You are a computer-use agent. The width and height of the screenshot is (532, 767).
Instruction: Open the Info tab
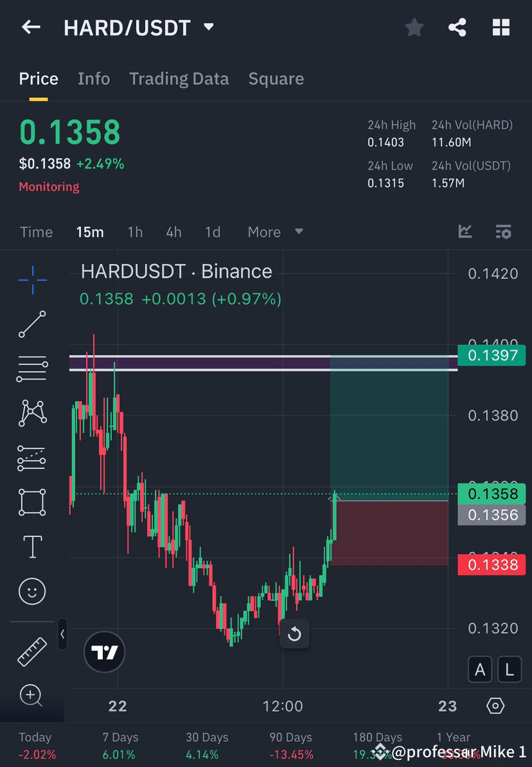pos(94,78)
